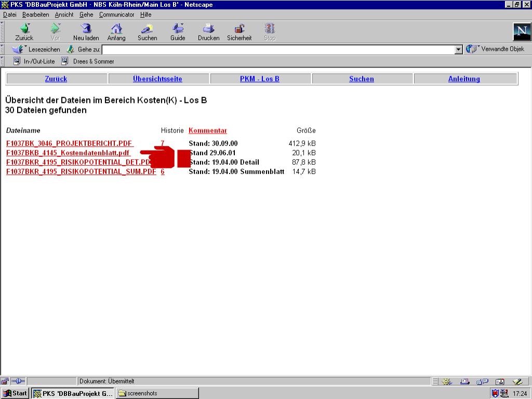This screenshot has width=532, height=399.
Task: Click the shield icon in system tray
Action: click(x=495, y=394)
